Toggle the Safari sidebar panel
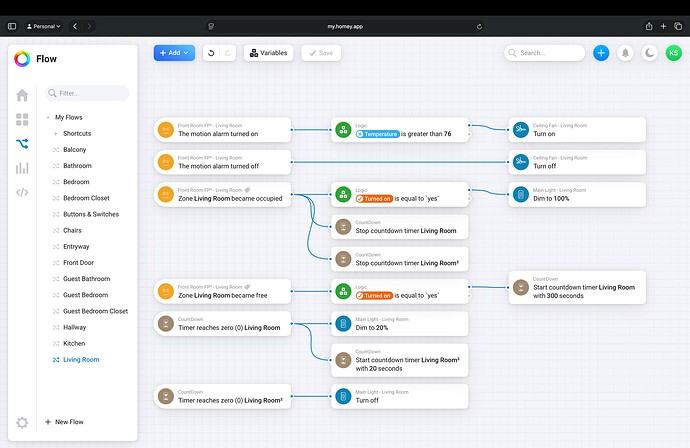The height and width of the screenshot is (448, 690). (12, 26)
